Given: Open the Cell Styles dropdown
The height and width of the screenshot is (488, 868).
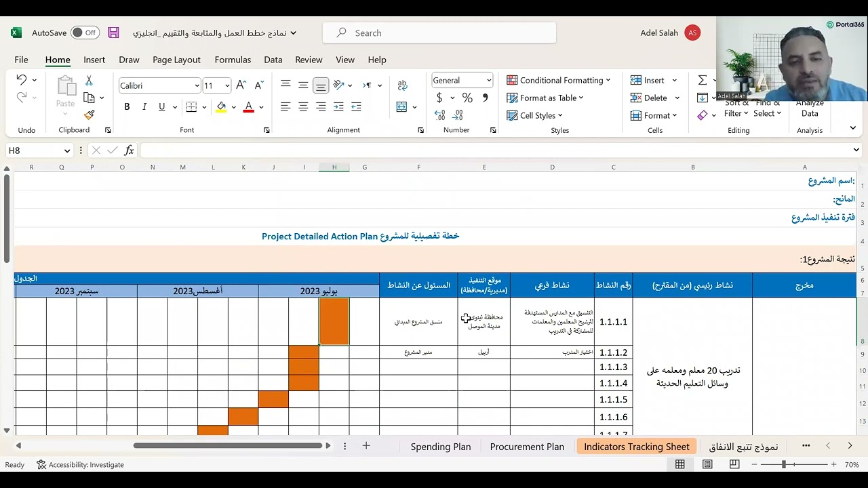Looking at the screenshot, I should pyautogui.click(x=535, y=115).
